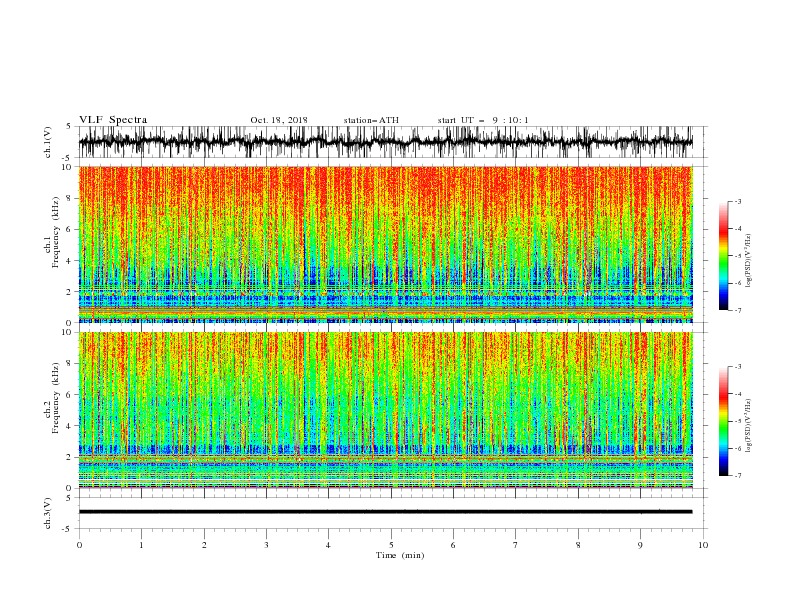792x612 pixels.
Task: Select the date "Oct. 18, 2018"
Action: [279, 120]
